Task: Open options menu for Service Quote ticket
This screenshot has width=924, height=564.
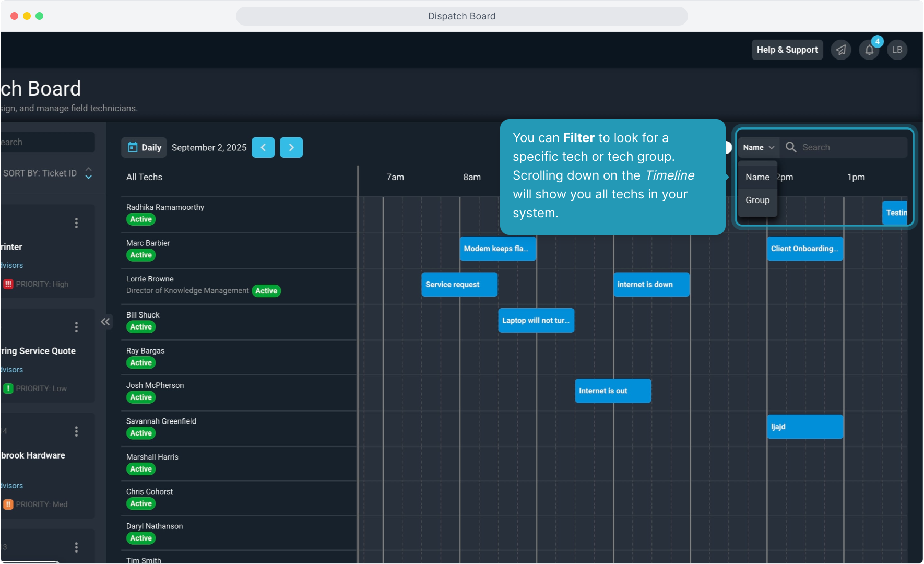Action: (76, 327)
